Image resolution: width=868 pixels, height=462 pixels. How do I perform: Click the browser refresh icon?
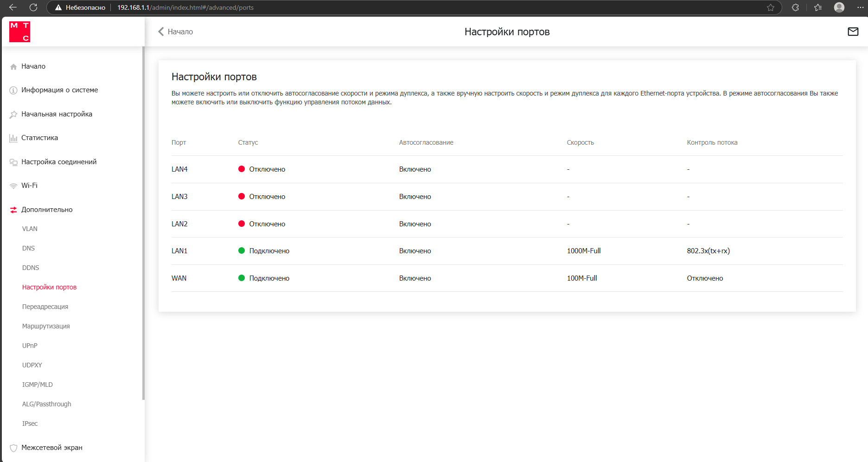(x=33, y=7)
